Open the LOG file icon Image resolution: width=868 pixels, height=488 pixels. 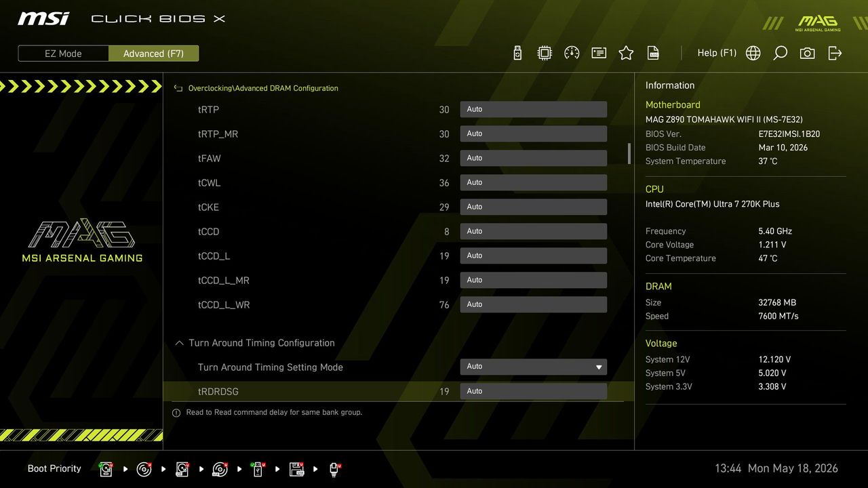point(653,53)
